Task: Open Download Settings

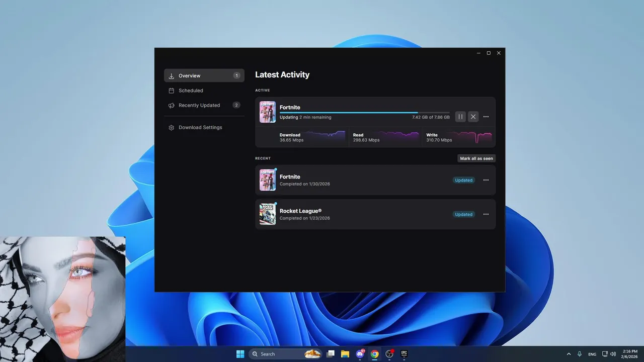Action: click(204, 127)
